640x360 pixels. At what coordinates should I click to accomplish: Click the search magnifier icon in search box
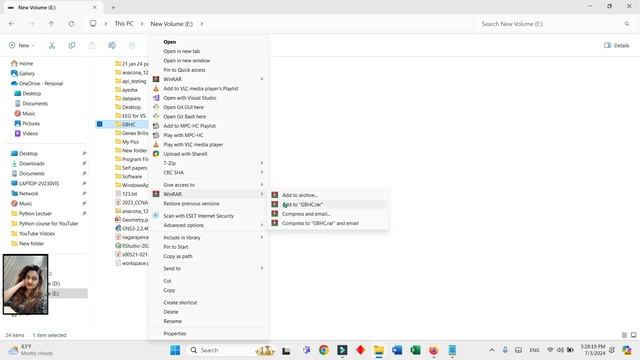coord(627,24)
